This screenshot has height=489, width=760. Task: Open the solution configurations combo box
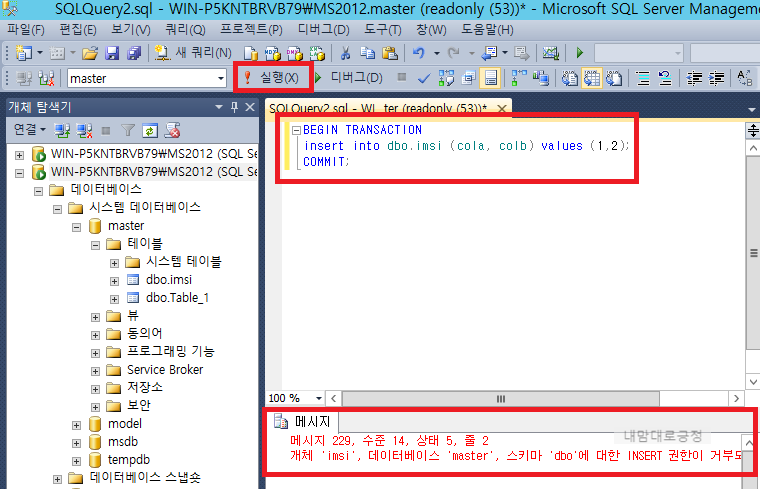tap(639, 53)
